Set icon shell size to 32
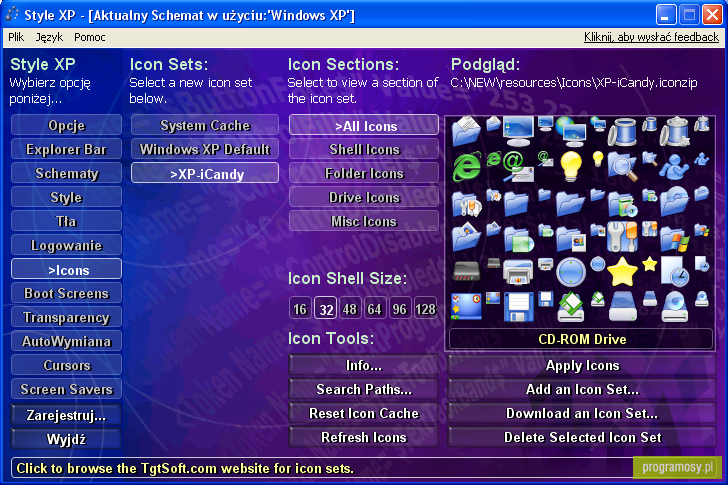This screenshot has height=485, width=728. (x=326, y=309)
